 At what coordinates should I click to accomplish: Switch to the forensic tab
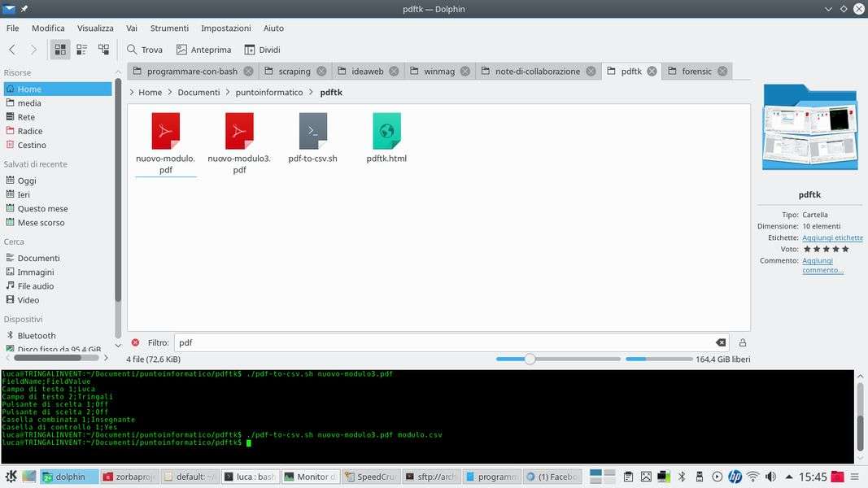pos(696,72)
